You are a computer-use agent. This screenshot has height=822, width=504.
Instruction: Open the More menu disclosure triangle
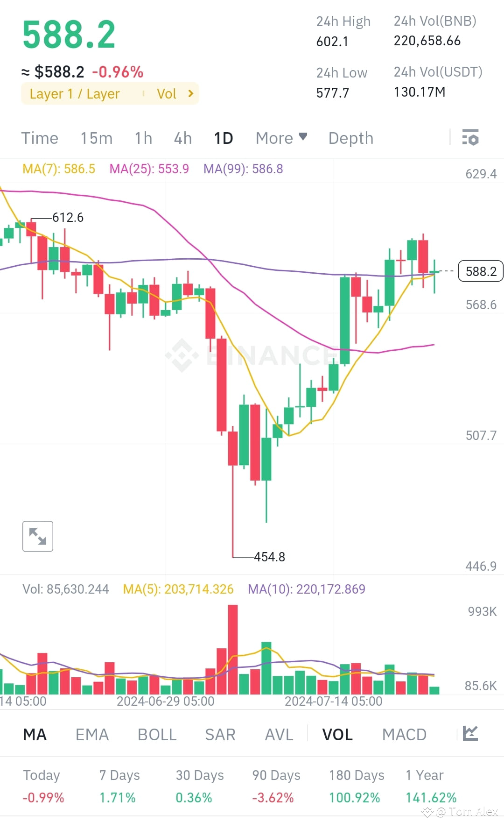click(302, 137)
